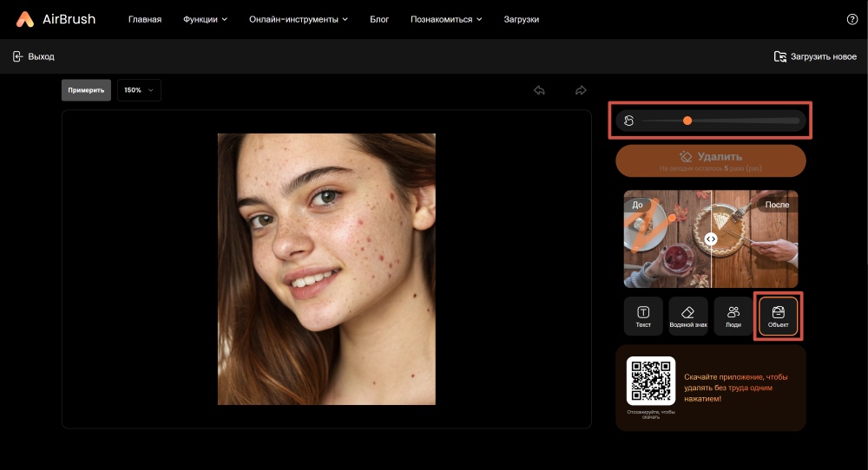This screenshot has height=470, width=868.
Task: Expand the Функции dropdown menu
Action: 205,19
